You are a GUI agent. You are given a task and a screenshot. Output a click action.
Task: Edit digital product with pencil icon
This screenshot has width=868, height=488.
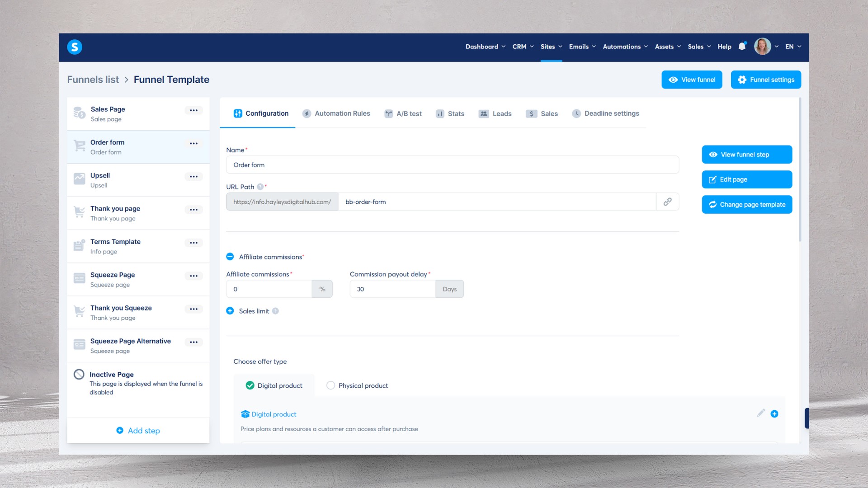tap(761, 413)
